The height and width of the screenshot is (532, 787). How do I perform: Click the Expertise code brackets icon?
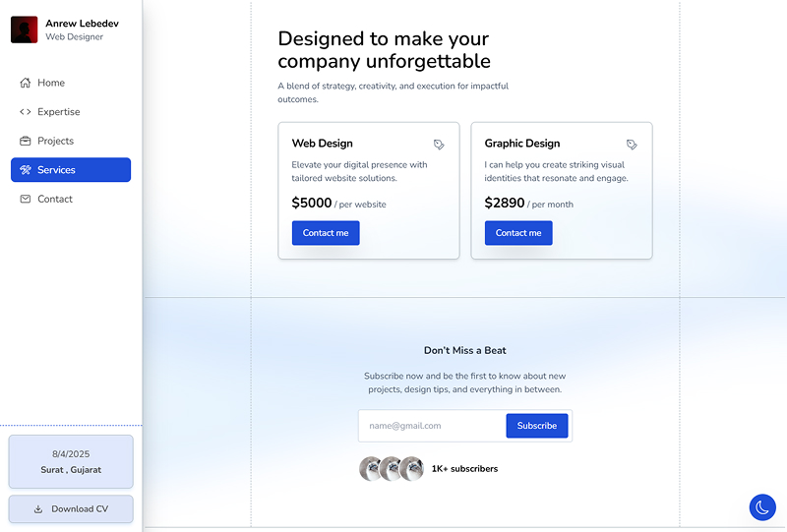pos(26,112)
